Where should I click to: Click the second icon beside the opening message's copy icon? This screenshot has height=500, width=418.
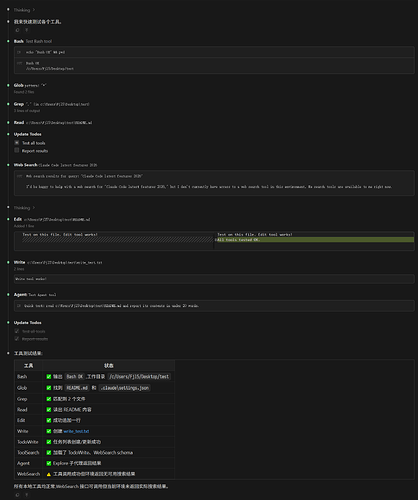coord(27,30)
